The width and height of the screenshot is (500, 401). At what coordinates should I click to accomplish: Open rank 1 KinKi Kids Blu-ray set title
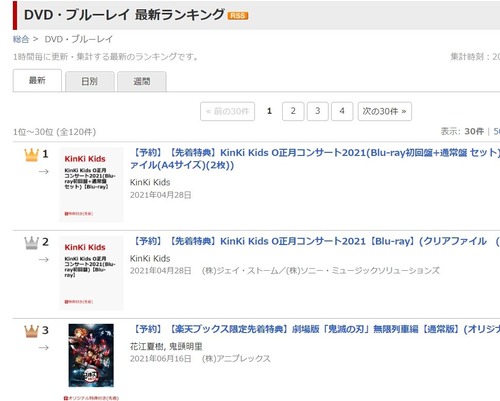pos(315,159)
